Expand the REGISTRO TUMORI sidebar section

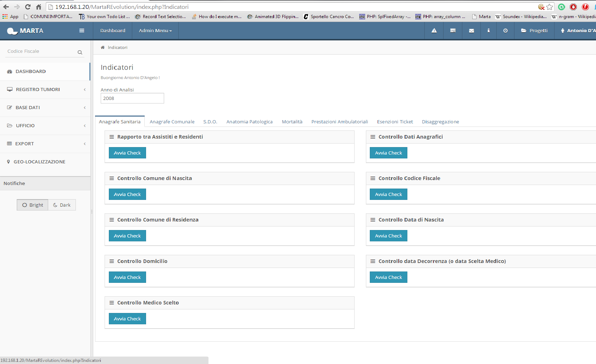click(x=38, y=89)
